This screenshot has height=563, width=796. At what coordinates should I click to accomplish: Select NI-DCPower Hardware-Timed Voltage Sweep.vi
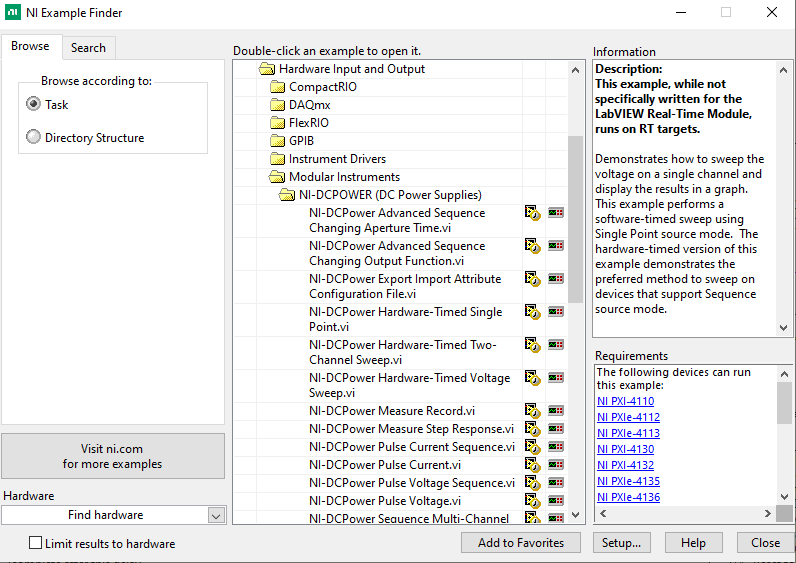click(410, 385)
